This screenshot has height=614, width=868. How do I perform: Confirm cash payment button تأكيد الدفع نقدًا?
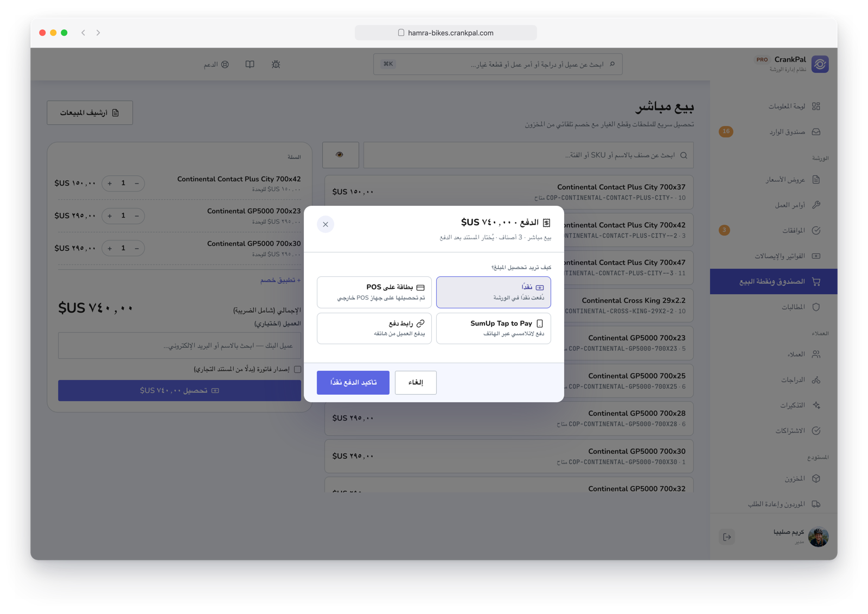[353, 382]
